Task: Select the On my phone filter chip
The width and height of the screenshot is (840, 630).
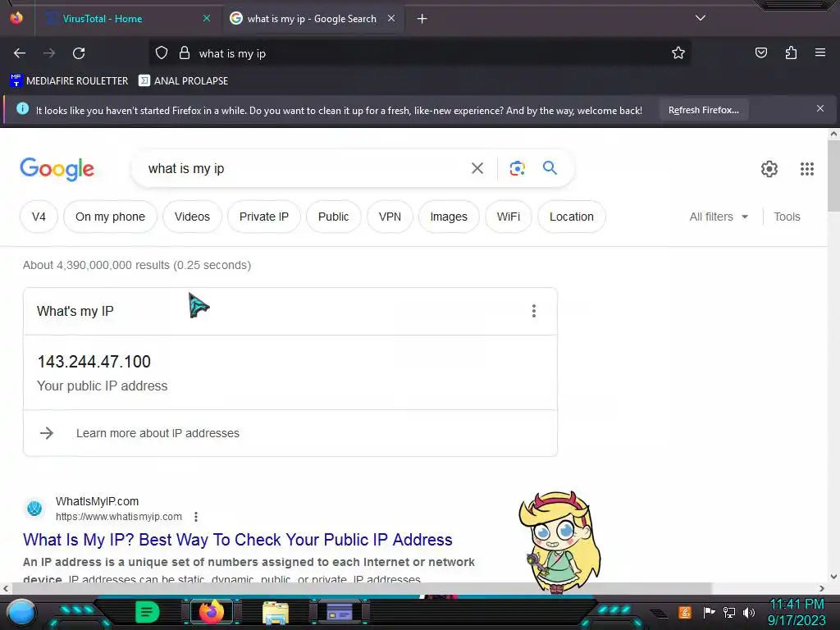Action: click(x=110, y=217)
